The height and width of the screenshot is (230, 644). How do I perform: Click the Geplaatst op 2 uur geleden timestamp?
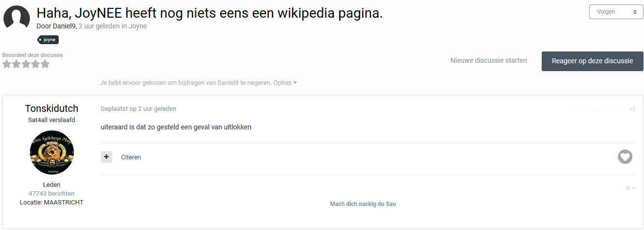(138, 109)
